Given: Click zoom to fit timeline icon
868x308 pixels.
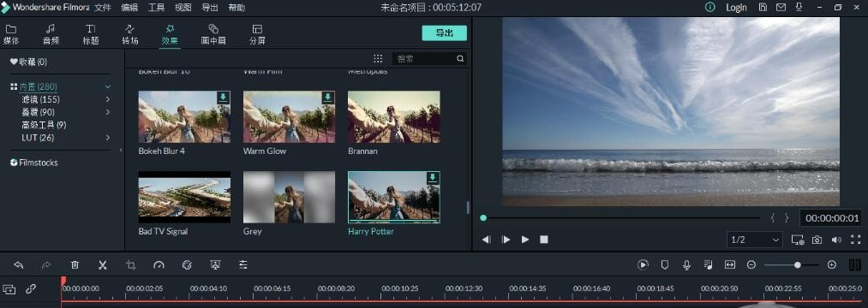Looking at the screenshot, I should point(729,265).
